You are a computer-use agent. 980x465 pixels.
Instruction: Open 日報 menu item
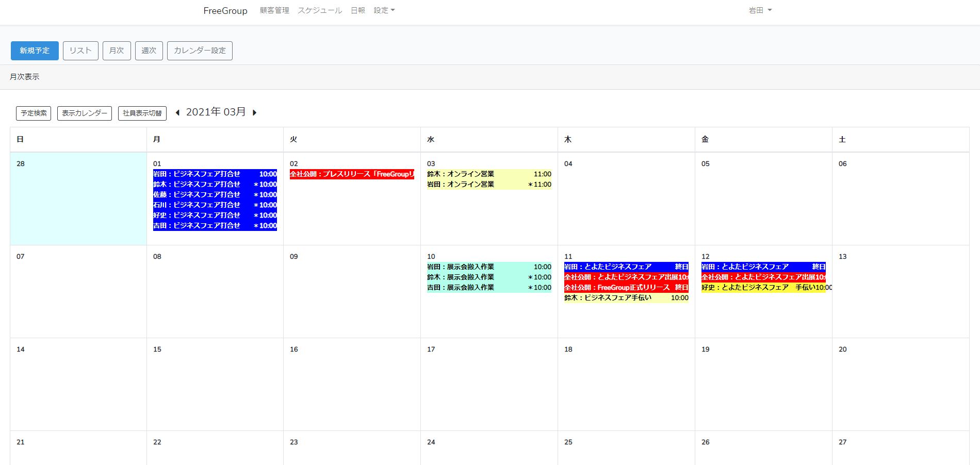(358, 10)
